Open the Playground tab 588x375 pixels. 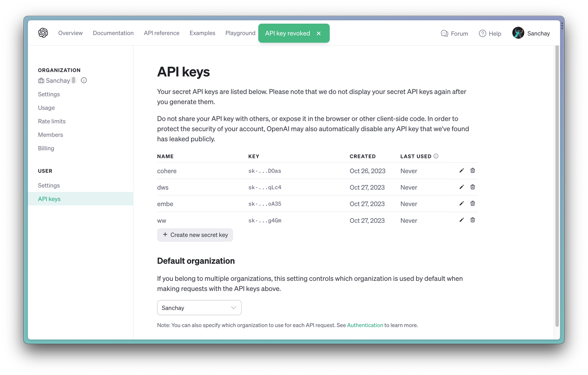pyautogui.click(x=240, y=33)
